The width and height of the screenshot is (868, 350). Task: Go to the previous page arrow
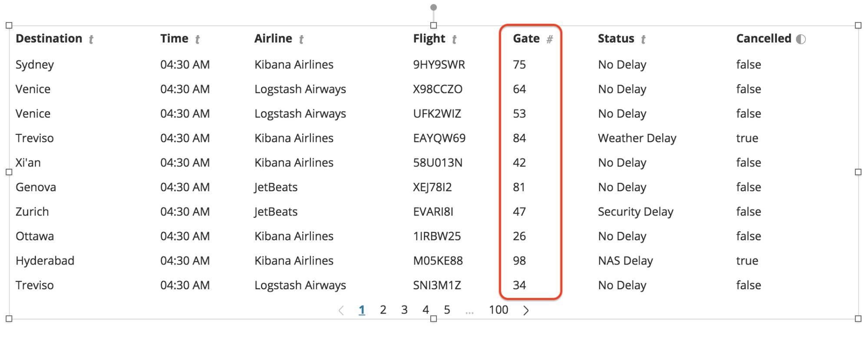[341, 311]
